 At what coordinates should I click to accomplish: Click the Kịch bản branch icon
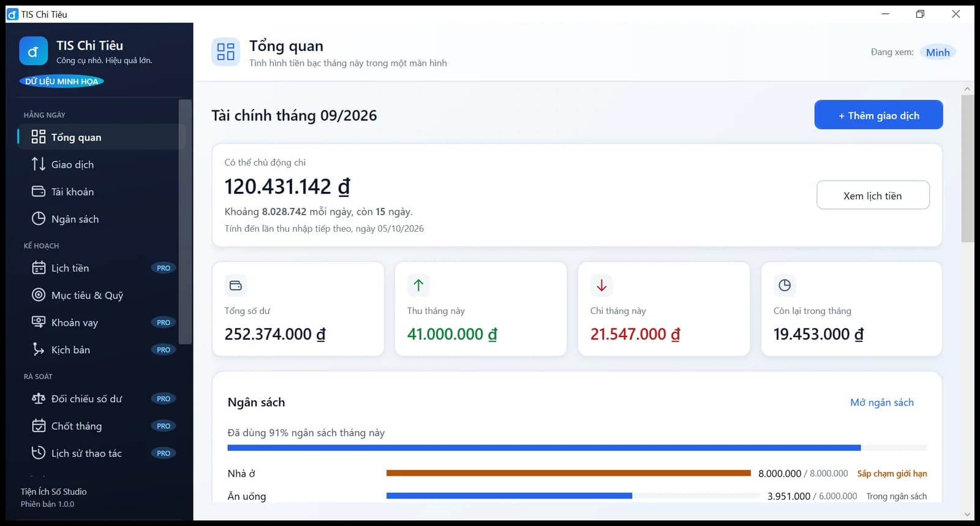pyautogui.click(x=39, y=349)
